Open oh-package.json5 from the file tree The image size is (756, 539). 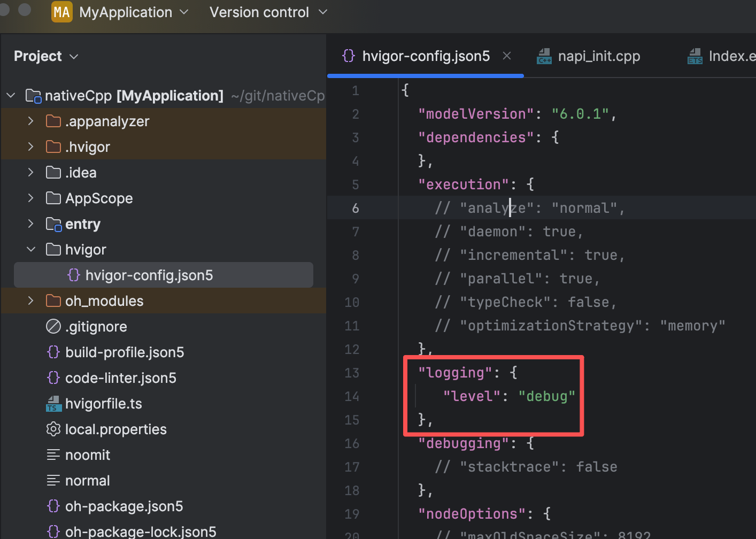[124, 506]
